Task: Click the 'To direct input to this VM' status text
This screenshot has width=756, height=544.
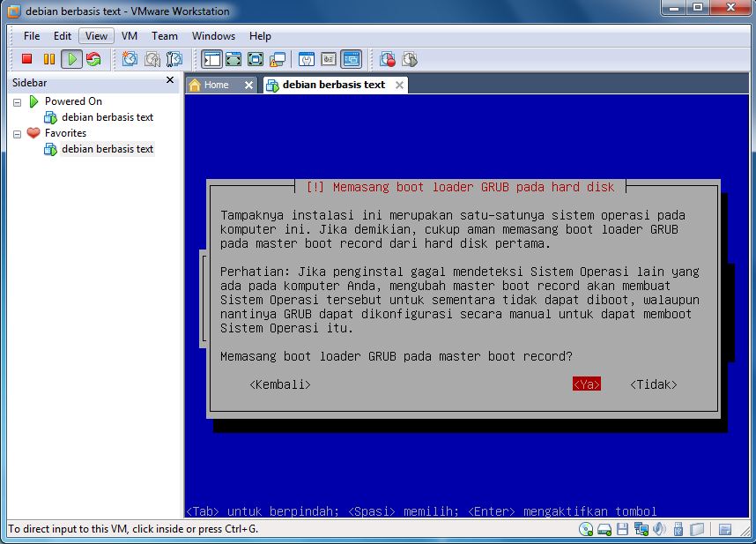Action: (133, 529)
